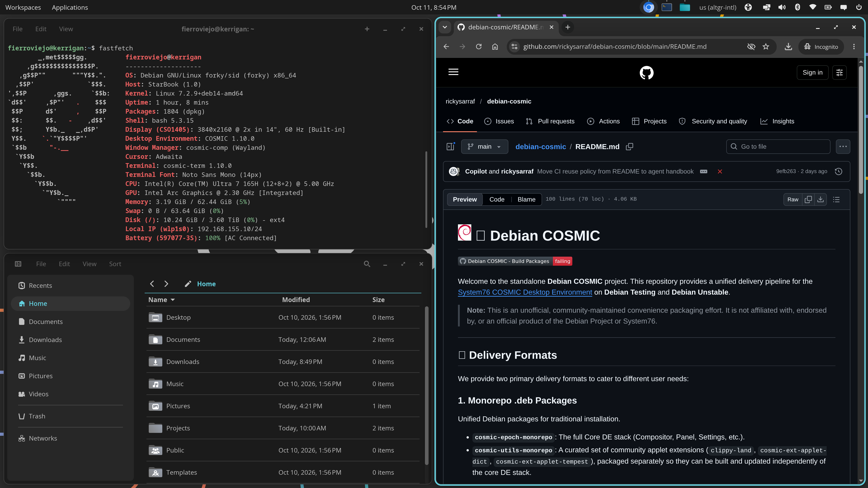
Task: Open the GitHub hamburger navigation menu
Action: [x=453, y=72]
